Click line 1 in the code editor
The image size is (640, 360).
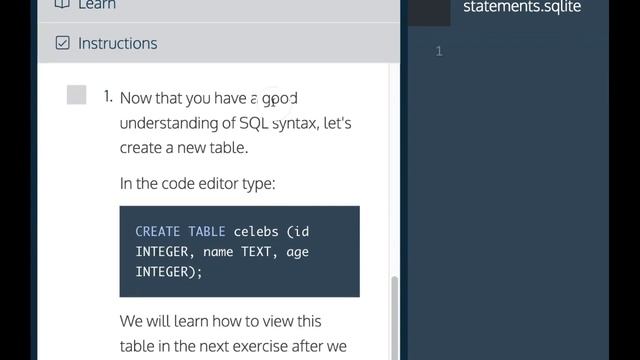click(x=527, y=51)
